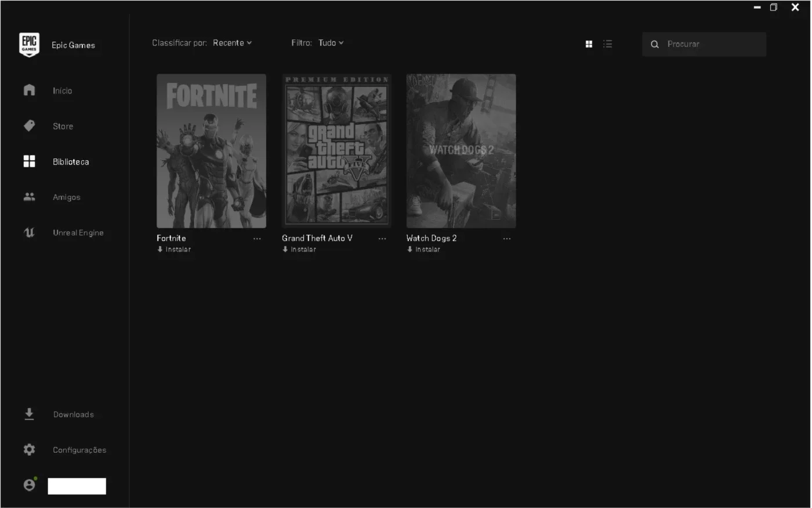Click the Biblioteca grid icon in sidebar

tap(29, 161)
